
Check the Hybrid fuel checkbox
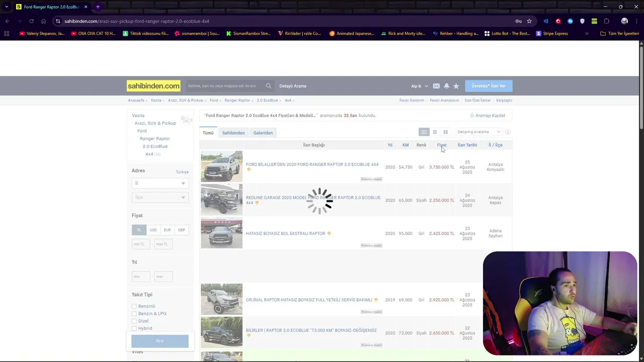[x=134, y=328]
